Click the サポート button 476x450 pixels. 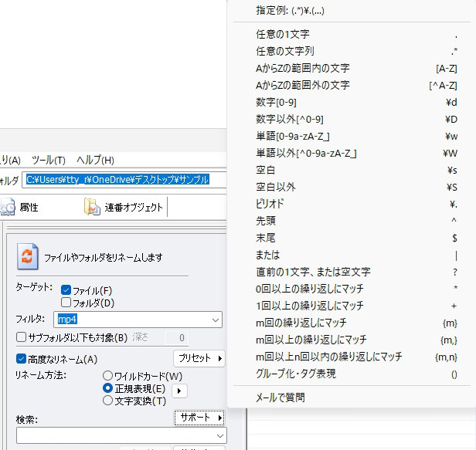pyautogui.click(x=199, y=418)
